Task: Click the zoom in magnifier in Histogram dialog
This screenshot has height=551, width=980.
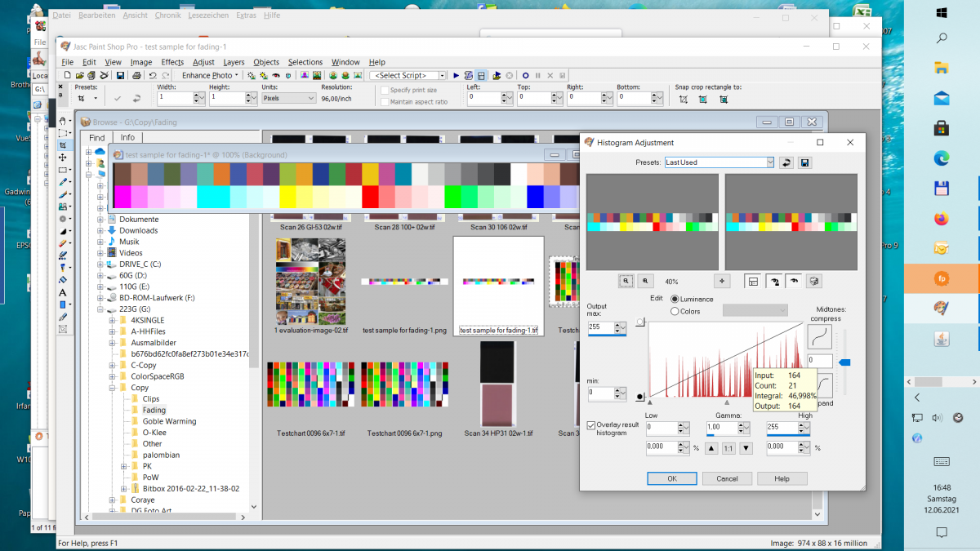Action: tap(644, 281)
